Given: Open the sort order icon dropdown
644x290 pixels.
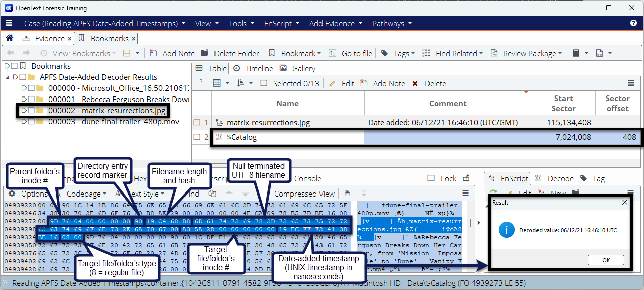Looking at the screenshot, I should tap(244, 83).
